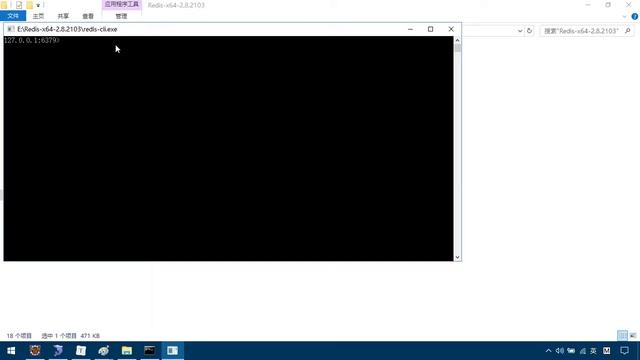Switch to the 主页 ribbon tab
The height and width of the screenshot is (360, 640).
38,16
